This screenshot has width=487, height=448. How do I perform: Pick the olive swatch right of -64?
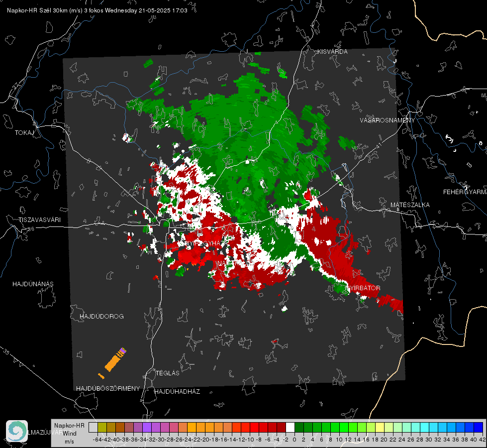pos(102,427)
